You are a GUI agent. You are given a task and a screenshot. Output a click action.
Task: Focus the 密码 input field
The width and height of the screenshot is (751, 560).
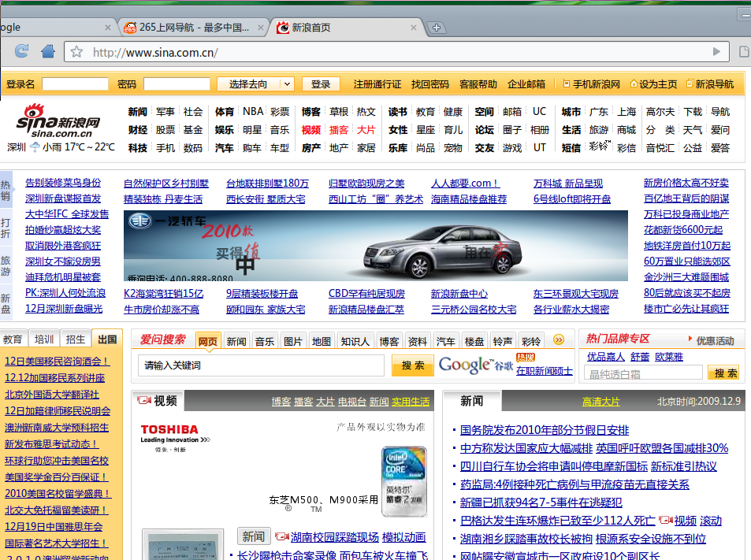(x=177, y=84)
